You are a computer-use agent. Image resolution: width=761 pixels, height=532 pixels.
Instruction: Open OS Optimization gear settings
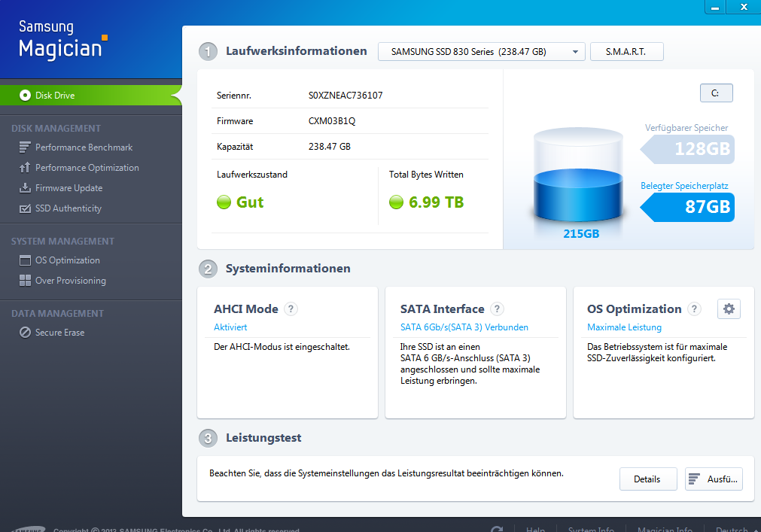(729, 309)
